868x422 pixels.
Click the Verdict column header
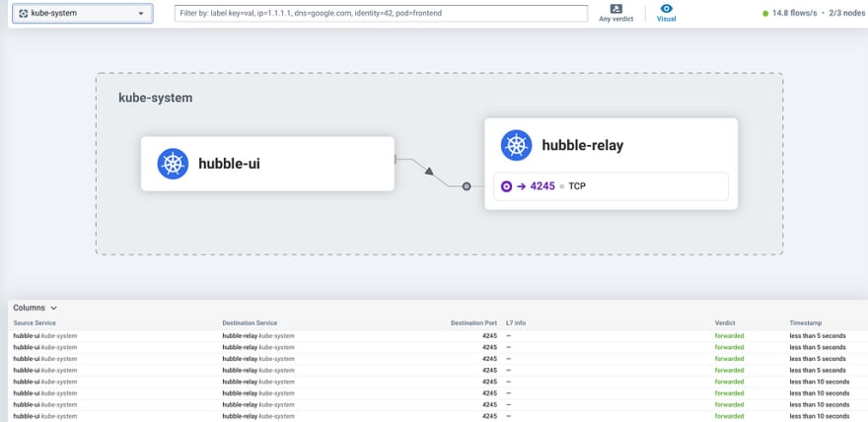[x=725, y=323]
